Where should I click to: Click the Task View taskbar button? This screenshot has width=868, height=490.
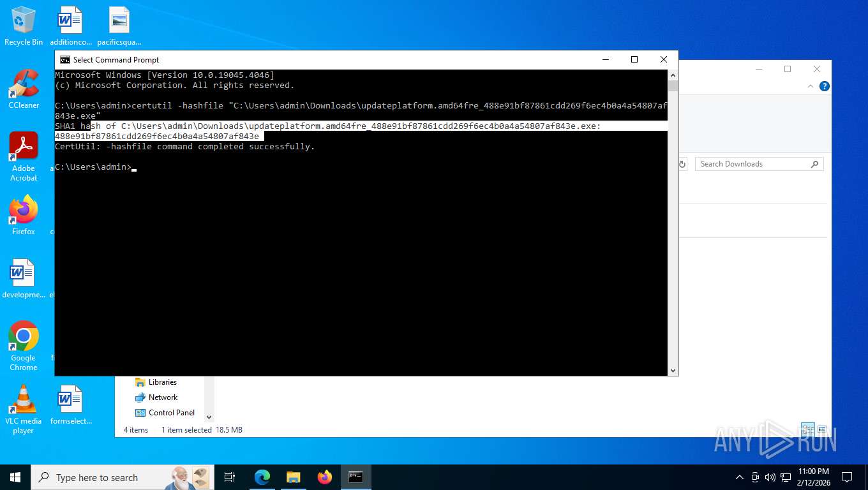[230, 477]
